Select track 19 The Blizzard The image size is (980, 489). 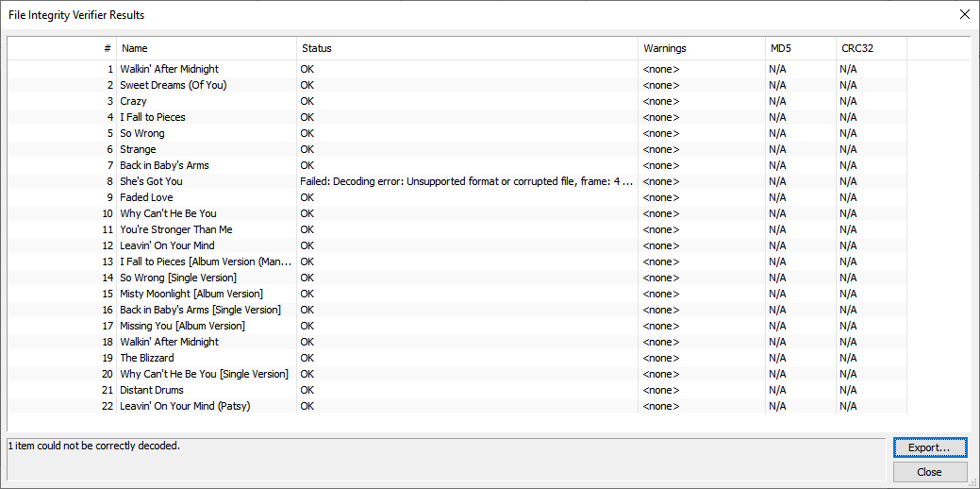click(x=146, y=358)
